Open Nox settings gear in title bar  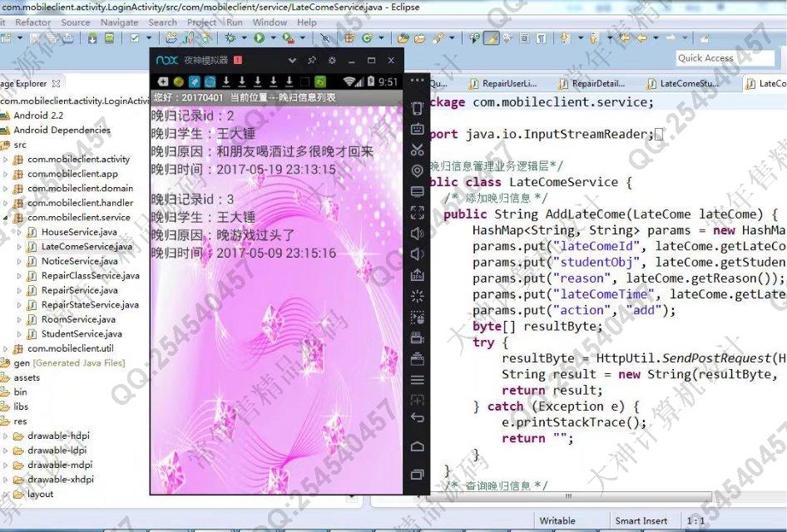pyautogui.click(x=332, y=61)
